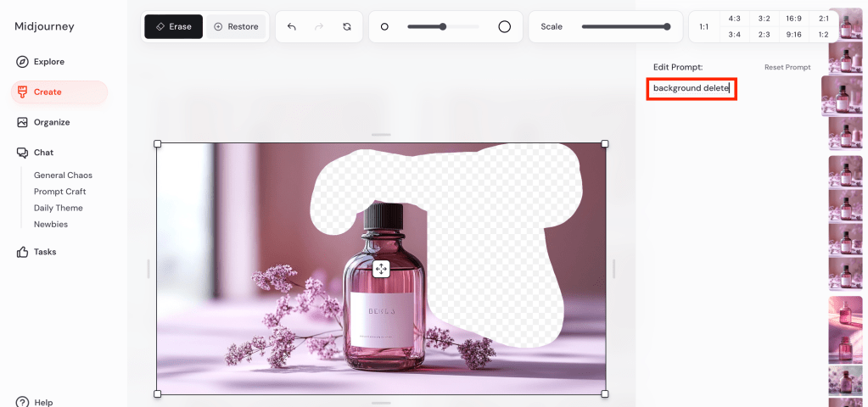Choose the 1:1 aspect ratio
The width and height of the screenshot is (868, 407).
coord(703,26)
